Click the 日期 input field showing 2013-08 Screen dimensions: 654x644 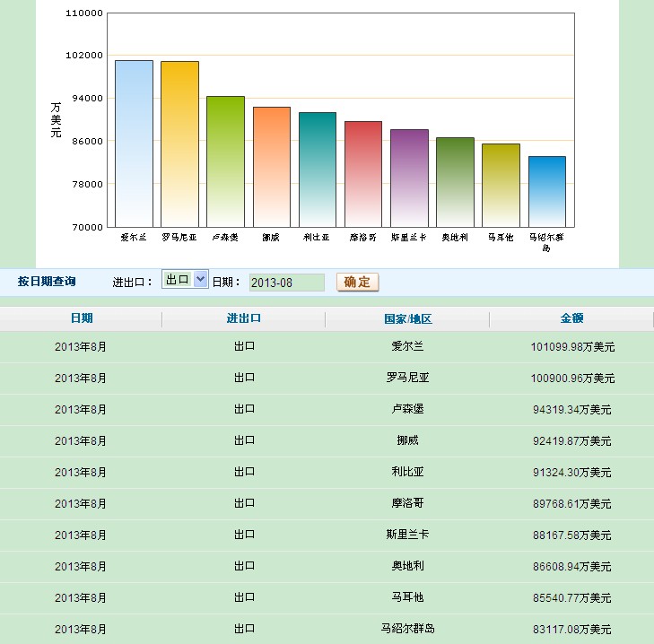click(286, 283)
